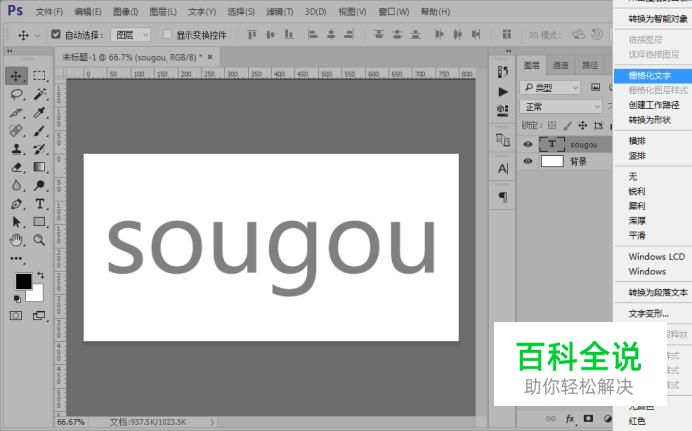
Task: Switch to the 通道 tab
Action: point(560,65)
